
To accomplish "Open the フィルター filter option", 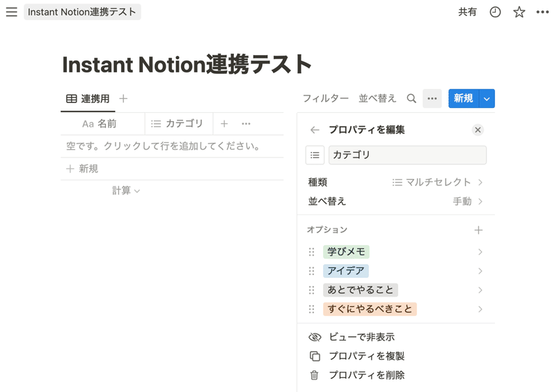I will coord(325,98).
